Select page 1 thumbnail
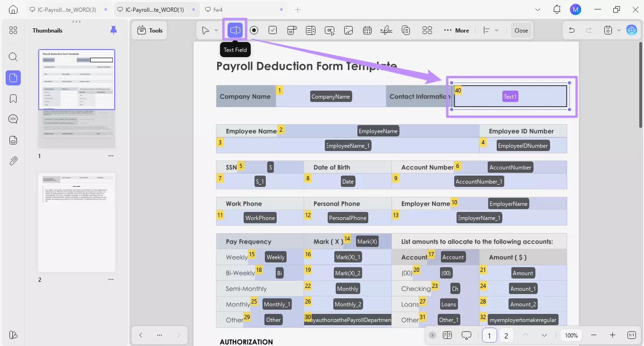Image resolution: width=644 pixels, height=346 pixels. pos(76,99)
